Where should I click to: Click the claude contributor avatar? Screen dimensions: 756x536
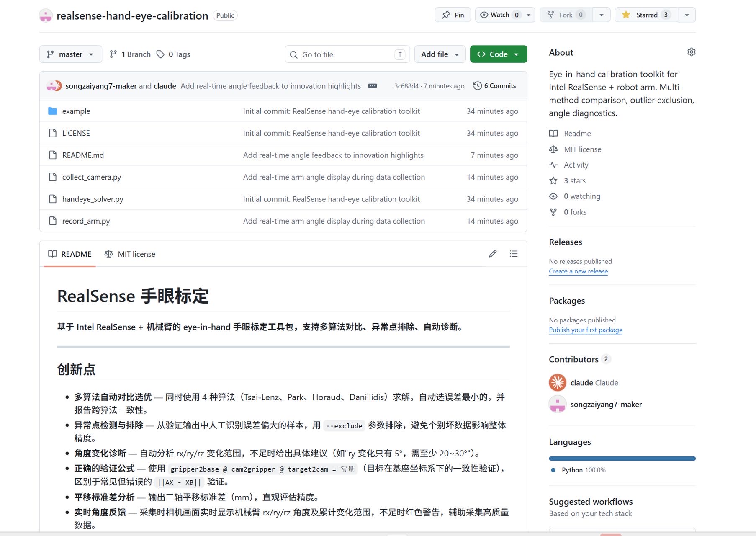pos(558,382)
